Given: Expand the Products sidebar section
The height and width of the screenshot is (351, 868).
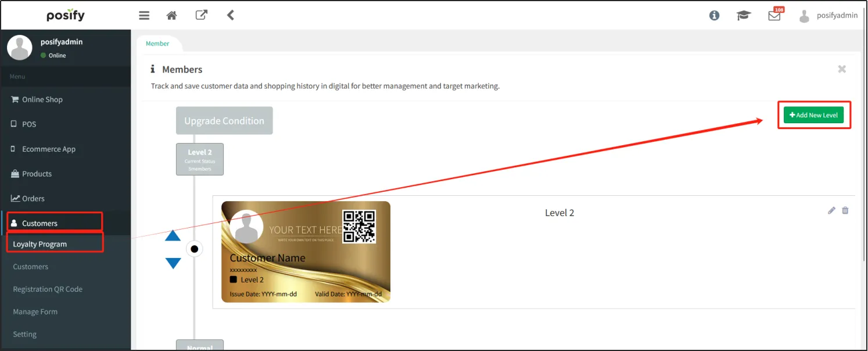Looking at the screenshot, I should coord(37,174).
